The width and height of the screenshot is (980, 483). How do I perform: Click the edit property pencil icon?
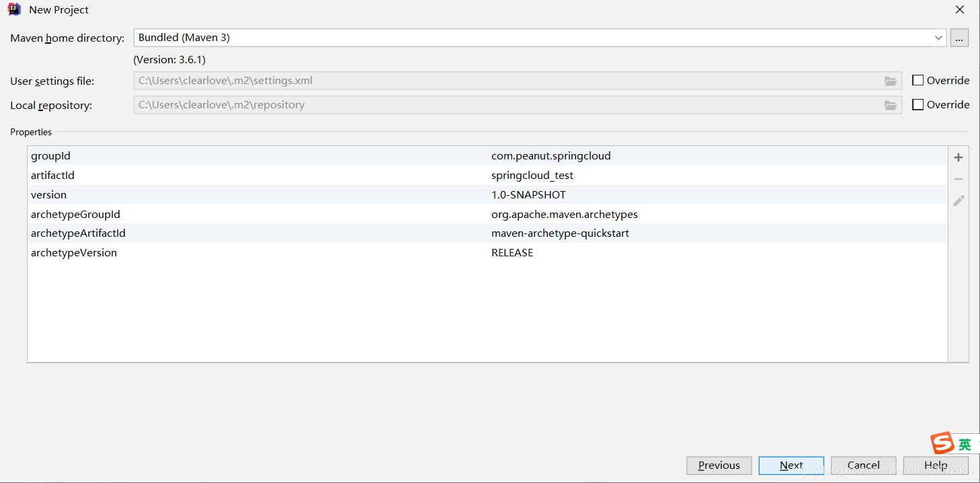[958, 200]
